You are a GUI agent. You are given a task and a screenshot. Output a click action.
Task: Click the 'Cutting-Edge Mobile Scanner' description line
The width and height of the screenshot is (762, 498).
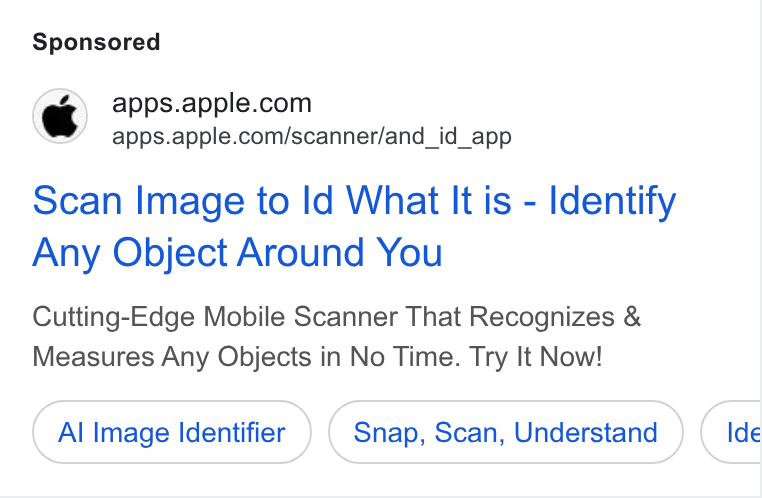(336, 317)
